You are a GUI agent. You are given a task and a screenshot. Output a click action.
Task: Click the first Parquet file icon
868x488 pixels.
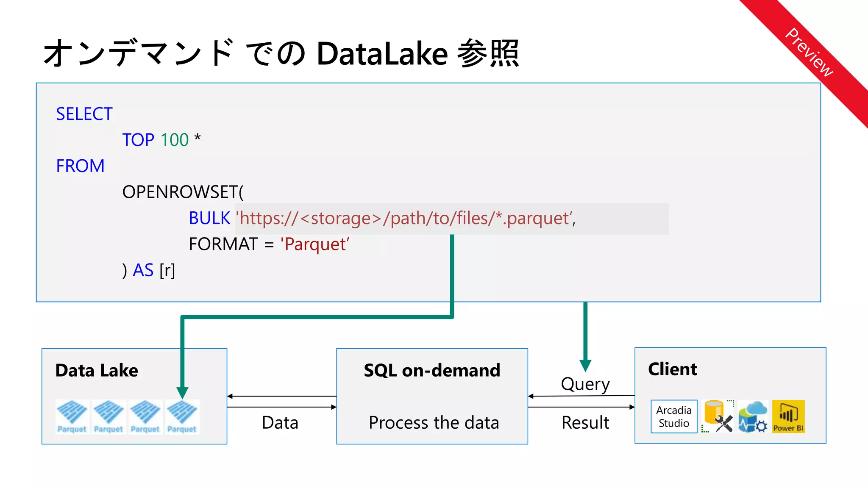[72, 417]
